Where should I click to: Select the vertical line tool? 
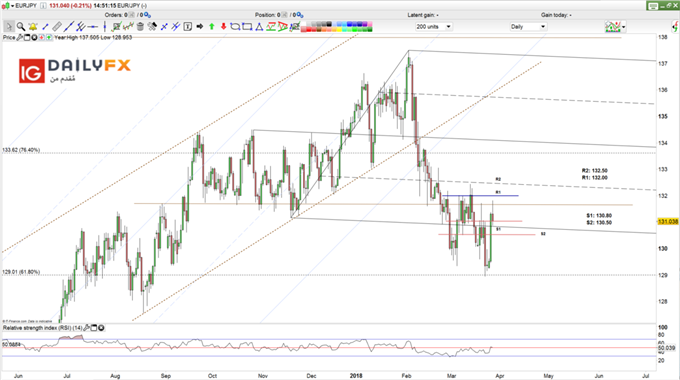pyautogui.click(x=105, y=26)
